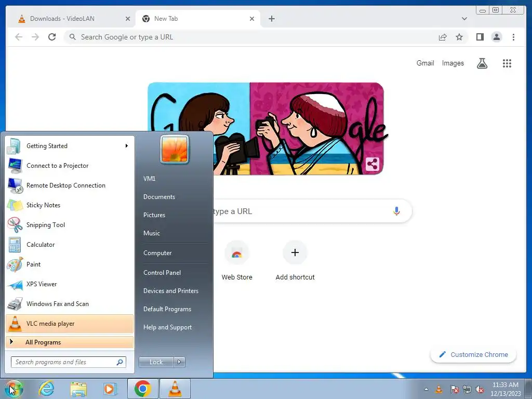
Task: Bookmark this tab with star icon
Action: tap(459, 37)
